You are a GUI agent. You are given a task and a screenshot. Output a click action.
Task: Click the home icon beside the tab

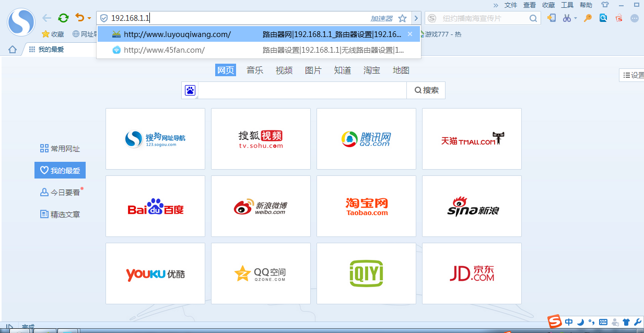[12, 50]
